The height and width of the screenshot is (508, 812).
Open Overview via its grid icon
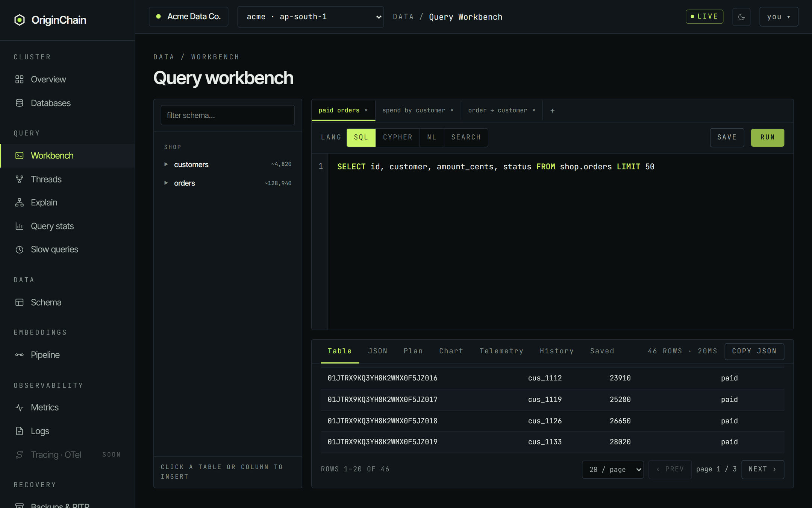click(x=20, y=79)
